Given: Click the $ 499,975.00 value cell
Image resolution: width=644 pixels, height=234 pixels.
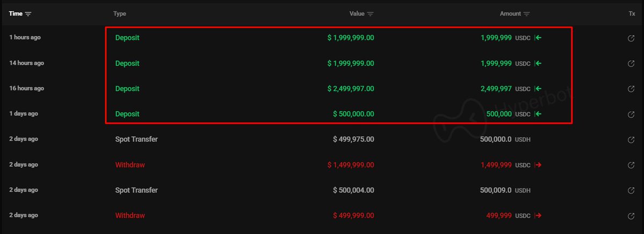Looking at the screenshot, I should click(353, 139).
